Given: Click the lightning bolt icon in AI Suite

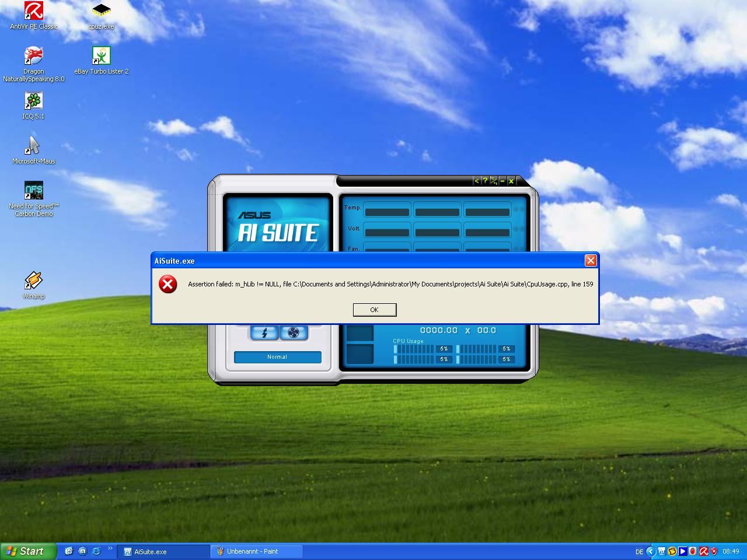Looking at the screenshot, I should (x=264, y=332).
